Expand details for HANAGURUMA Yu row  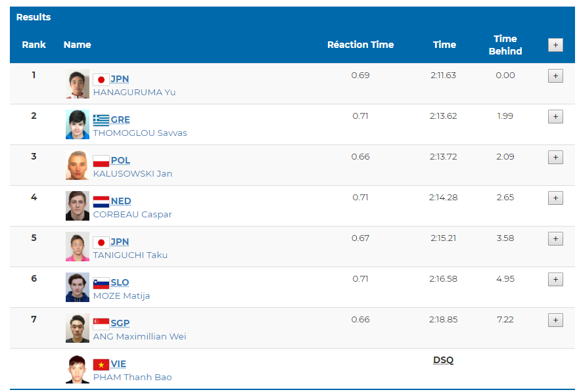click(555, 76)
